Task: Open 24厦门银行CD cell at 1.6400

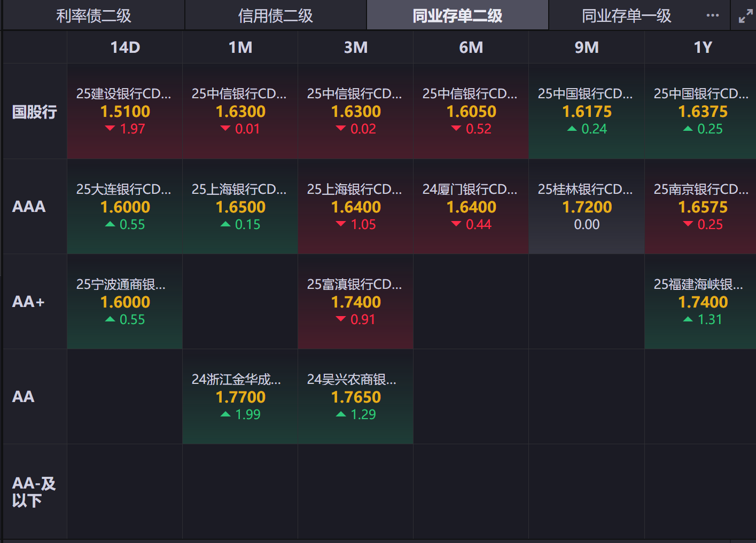Action: pyautogui.click(x=471, y=207)
